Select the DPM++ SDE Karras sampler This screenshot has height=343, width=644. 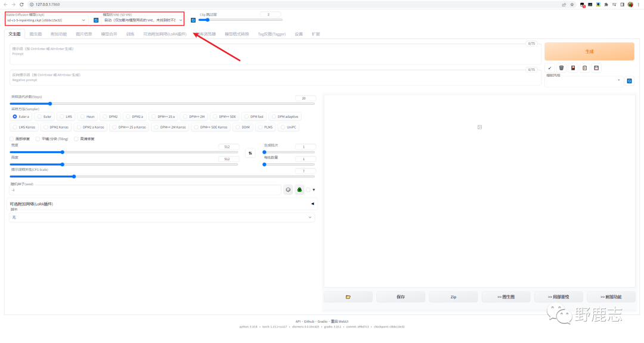(210, 127)
